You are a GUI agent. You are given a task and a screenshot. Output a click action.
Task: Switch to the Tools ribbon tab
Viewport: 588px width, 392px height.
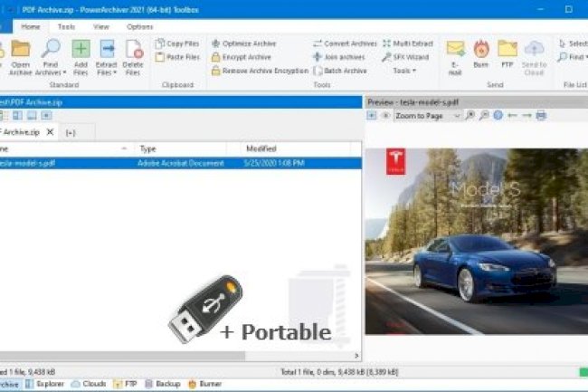tap(66, 26)
